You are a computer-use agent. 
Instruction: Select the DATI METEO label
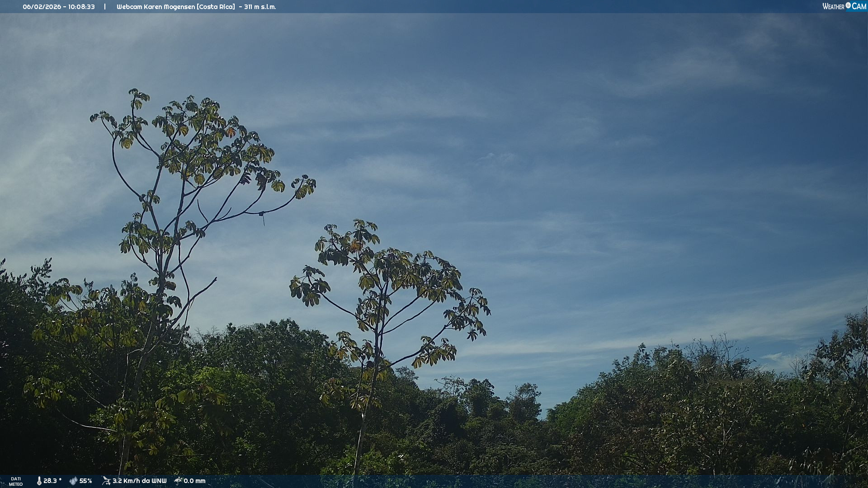pyautogui.click(x=16, y=481)
